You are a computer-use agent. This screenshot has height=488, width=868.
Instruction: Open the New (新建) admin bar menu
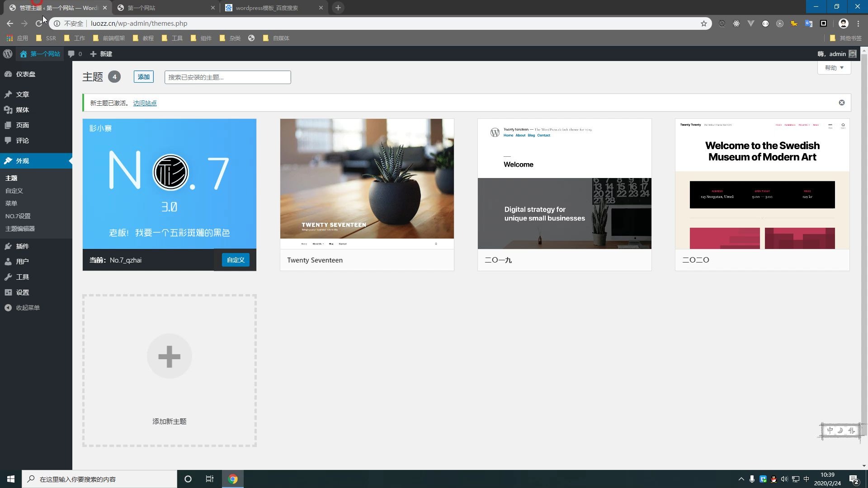click(101, 54)
